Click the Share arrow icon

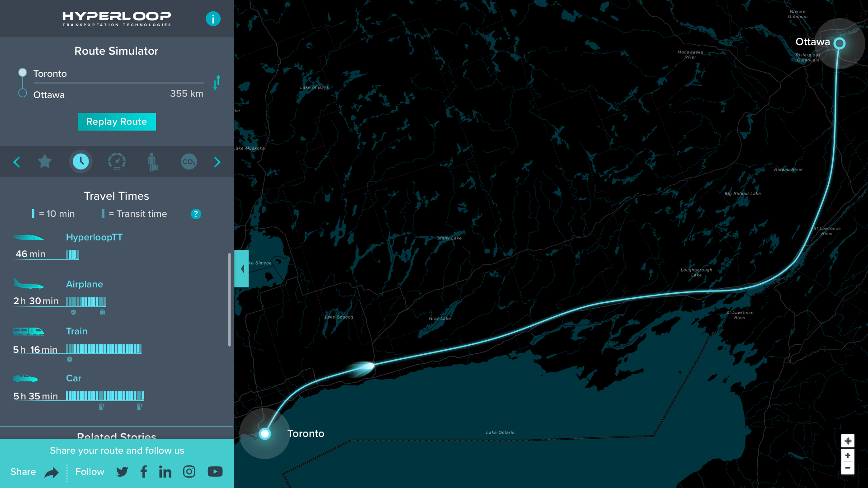(52, 472)
